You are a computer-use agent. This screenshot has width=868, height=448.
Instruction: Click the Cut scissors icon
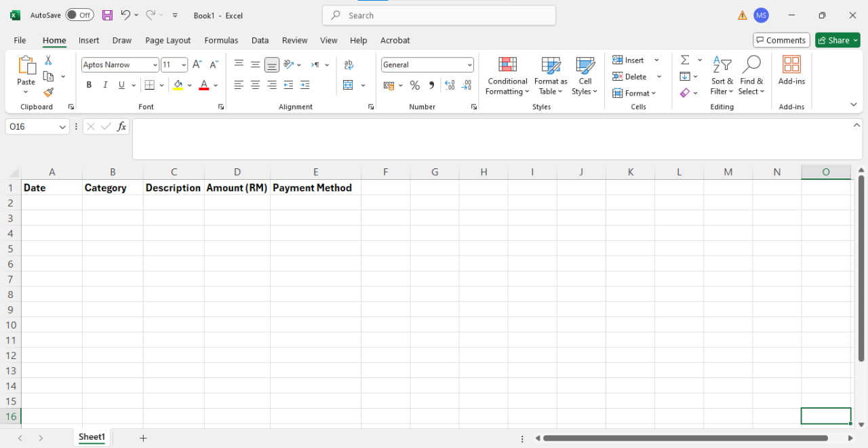click(48, 60)
